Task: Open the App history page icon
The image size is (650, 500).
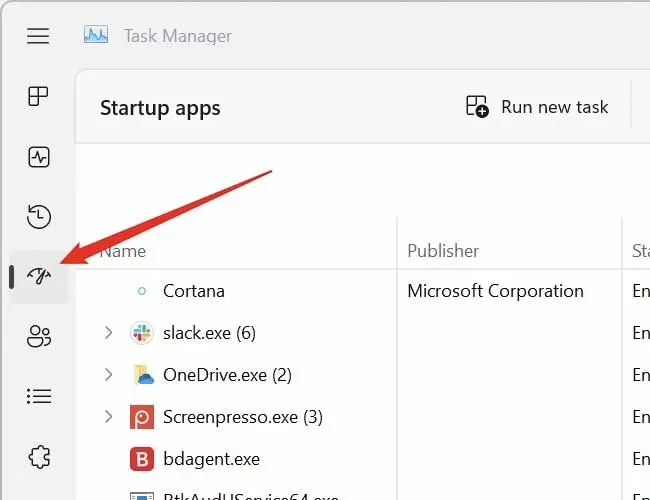Action: click(x=38, y=217)
